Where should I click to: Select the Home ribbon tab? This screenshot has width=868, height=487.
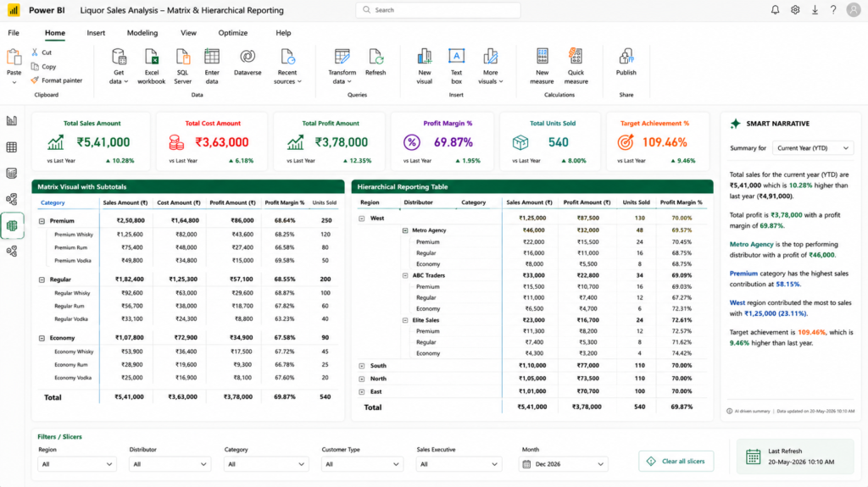[x=55, y=33]
